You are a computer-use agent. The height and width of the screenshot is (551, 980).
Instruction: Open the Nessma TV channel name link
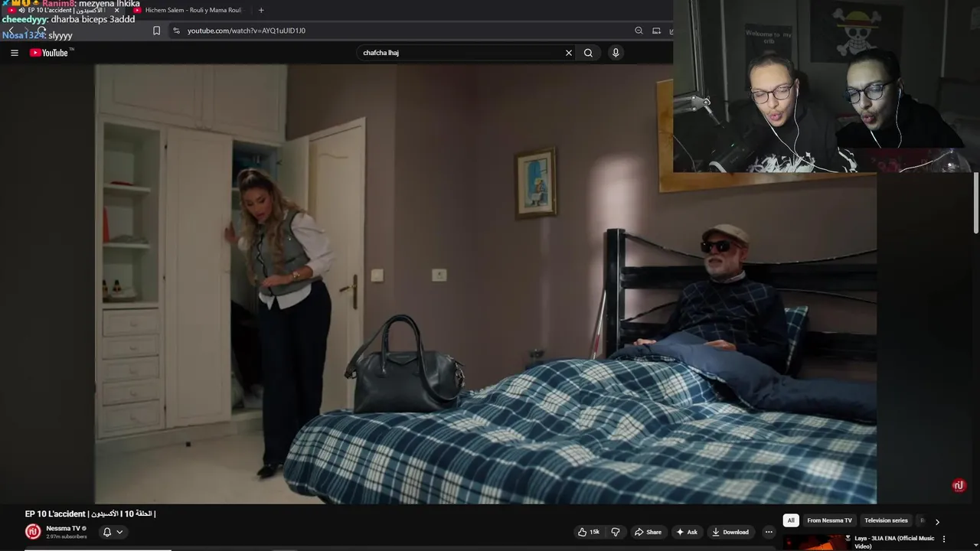coord(64,528)
